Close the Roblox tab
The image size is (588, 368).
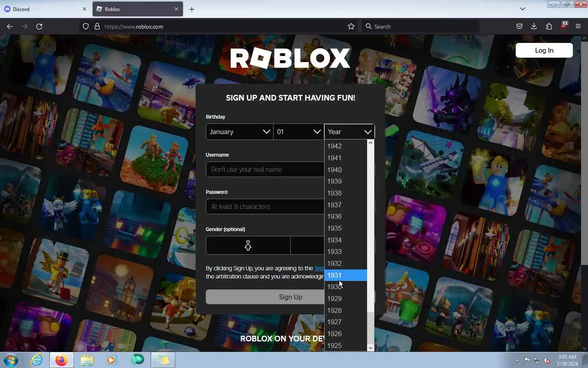[176, 9]
